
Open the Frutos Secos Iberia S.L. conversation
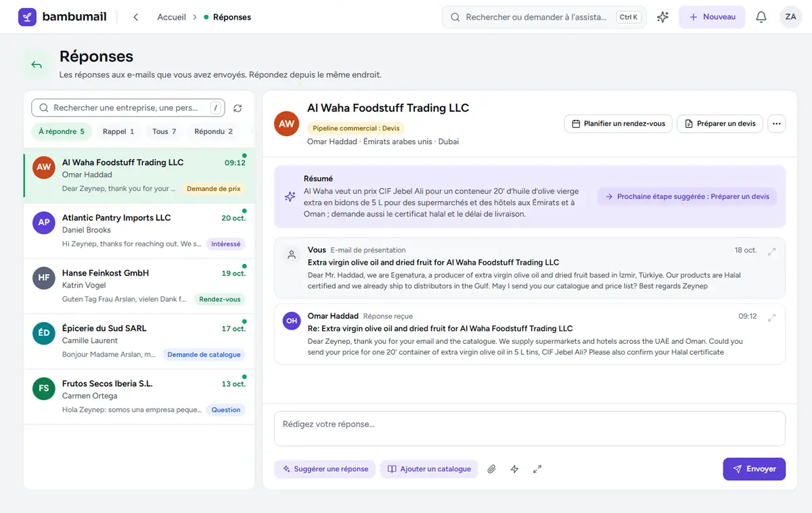[139, 397]
